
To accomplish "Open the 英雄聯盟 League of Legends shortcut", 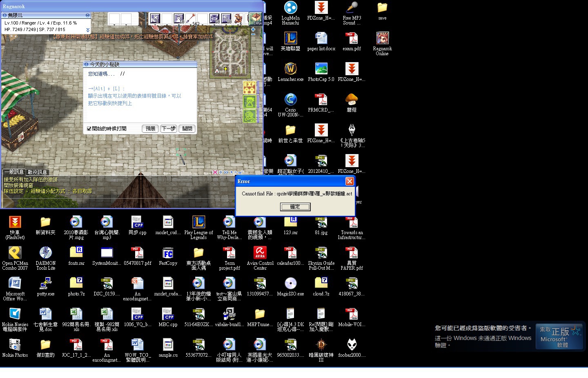I will (x=290, y=41).
